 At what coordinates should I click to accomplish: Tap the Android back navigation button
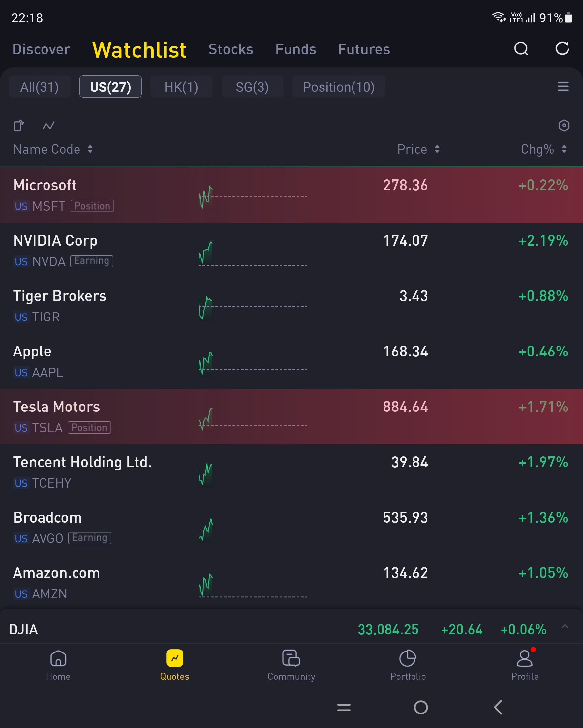point(498,707)
